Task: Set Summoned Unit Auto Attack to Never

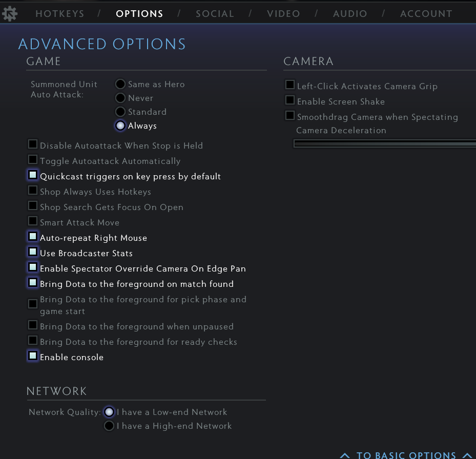Action: tap(120, 97)
